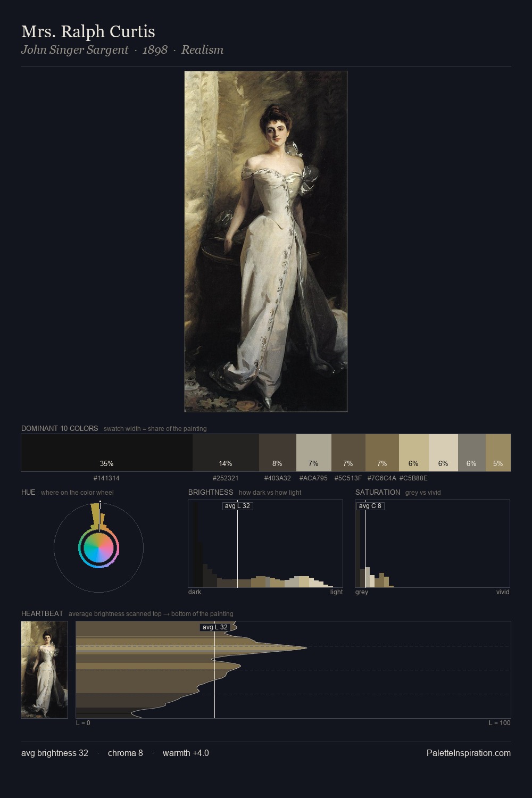Viewport: 532px width, 798px height.
Task: Click the avg C 8 marker in saturation chart
Action: (x=370, y=506)
